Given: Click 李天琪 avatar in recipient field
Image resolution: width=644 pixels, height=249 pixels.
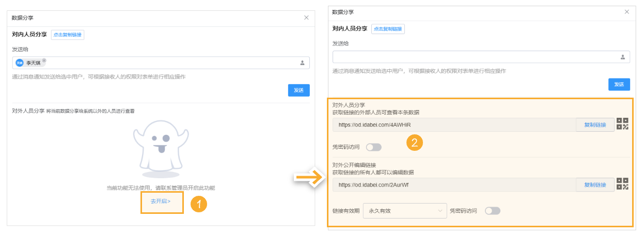Looking at the screenshot, I should click(20, 63).
